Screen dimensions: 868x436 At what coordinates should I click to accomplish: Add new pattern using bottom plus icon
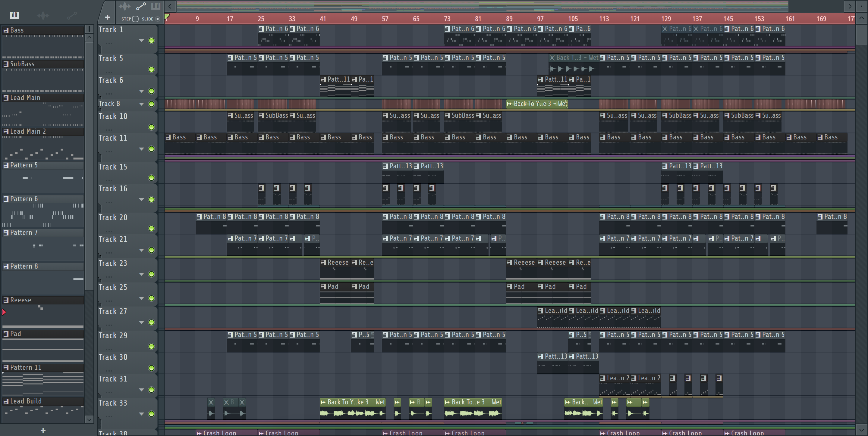(43, 430)
